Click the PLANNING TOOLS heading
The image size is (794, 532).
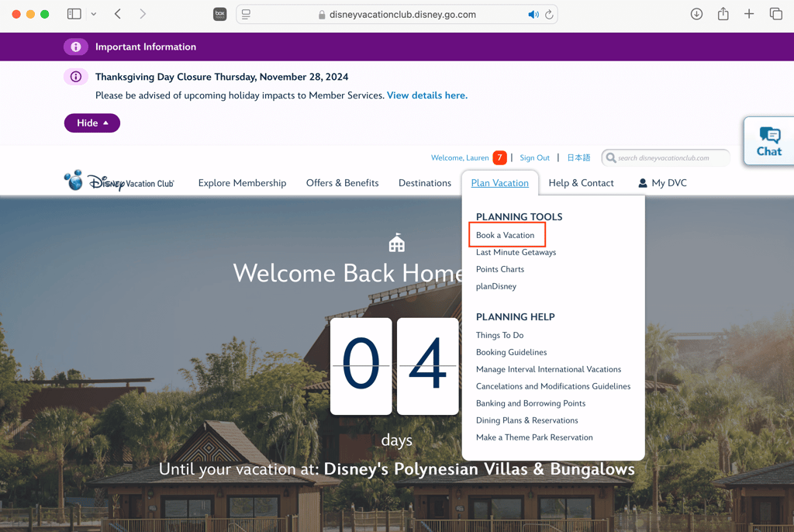(519, 217)
